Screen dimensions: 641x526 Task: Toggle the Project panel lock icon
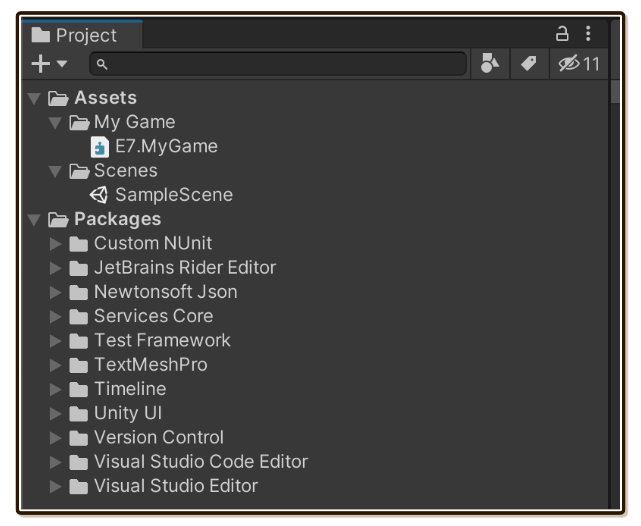coord(562,34)
